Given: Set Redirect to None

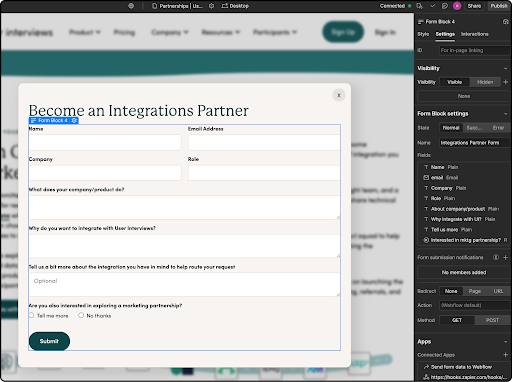Looking at the screenshot, I should (x=451, y=291).
